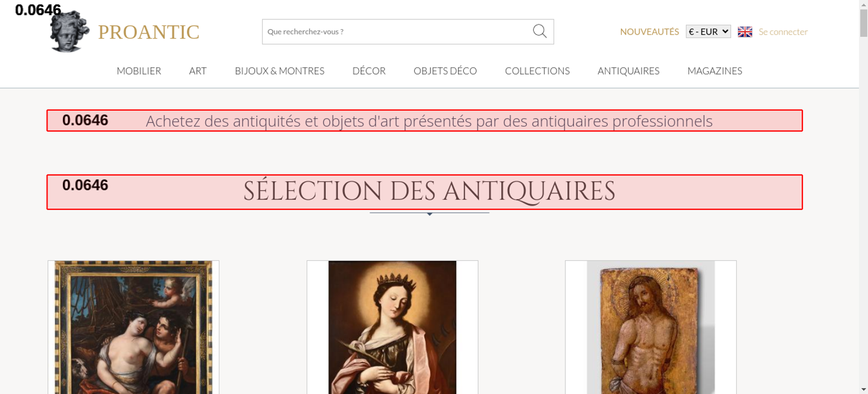Select MAGAZINES in the navigation bar

pyautogui.click(x=715, y=71)
